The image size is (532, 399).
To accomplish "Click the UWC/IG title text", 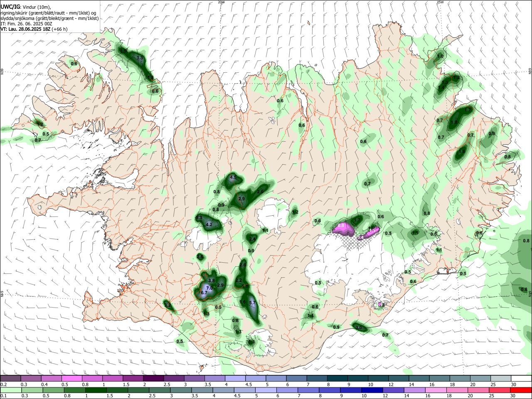I will point(10,7).
